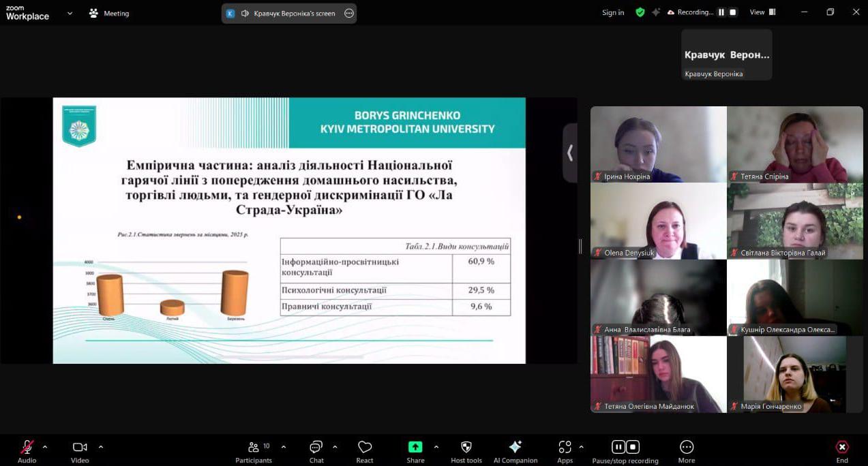
Task: Open the React emoji menu
Action: (365, 448)
